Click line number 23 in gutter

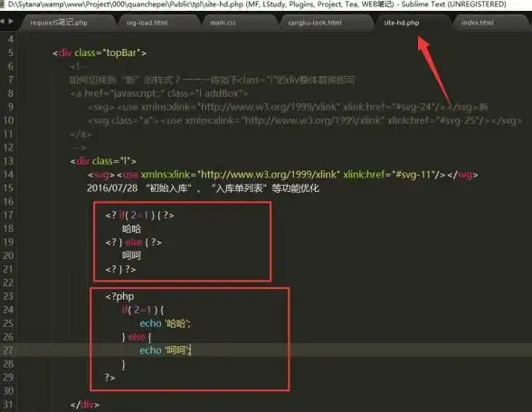tap(8, 296)
